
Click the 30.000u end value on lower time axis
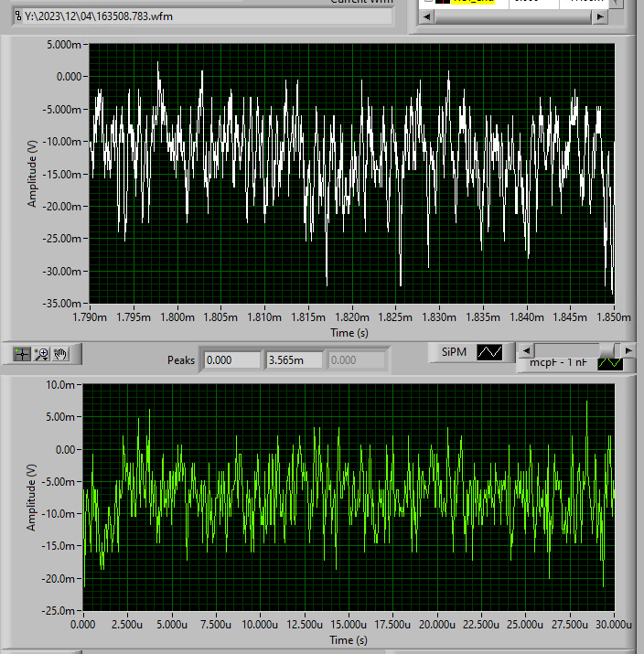612,625
